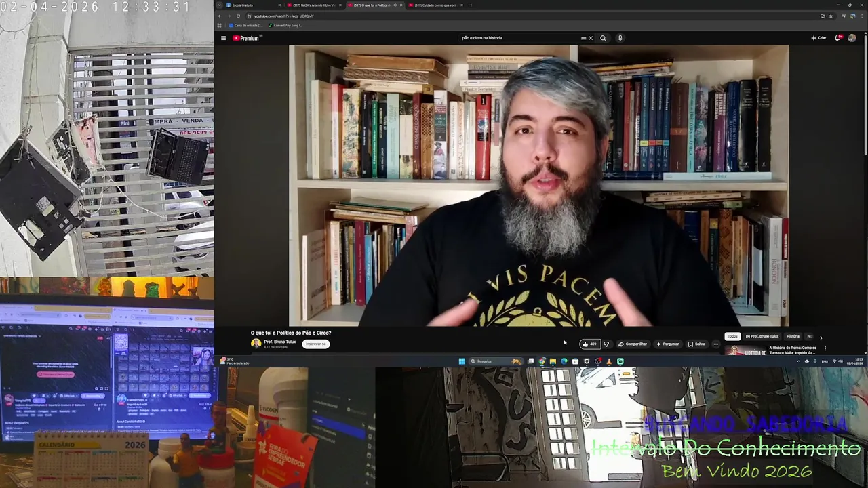The height and width of the screenshot is (488, 868).
Task: Select the De Prof. Bruno Tulux chip
Action: [x=762, y=336]
